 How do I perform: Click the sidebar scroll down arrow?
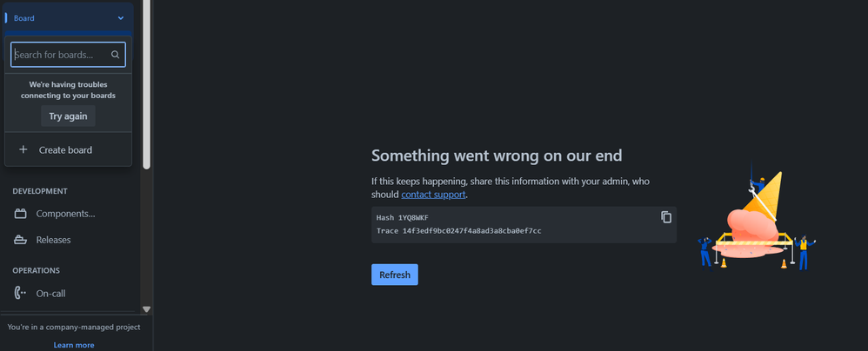point(147,309)
